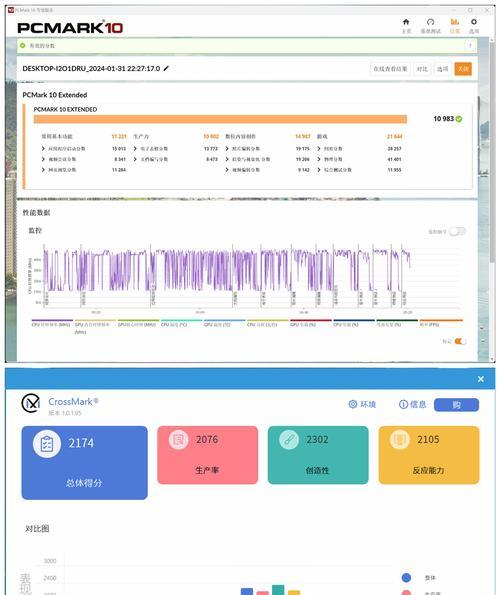Screen dimensions: 500x595
Task: Click the orange PCMark 10 Extended score bar
Action: pos(220,119)
